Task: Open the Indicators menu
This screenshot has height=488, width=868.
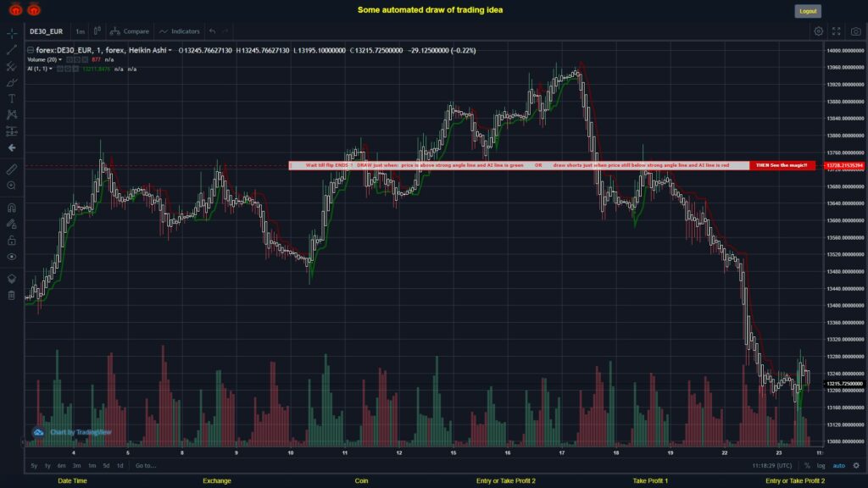Action: (180, 31)
